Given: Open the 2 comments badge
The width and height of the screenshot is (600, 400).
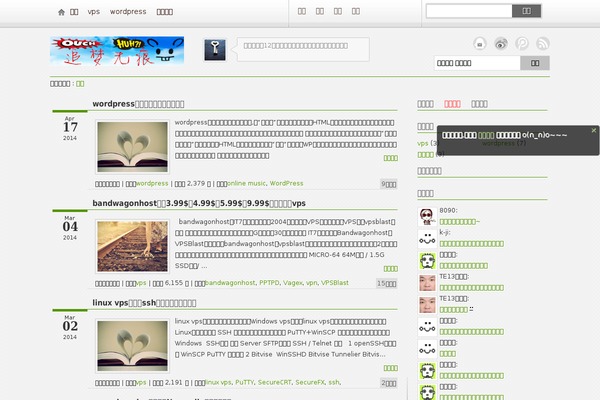Looking at the screenshot, I should tap(388, 383).
